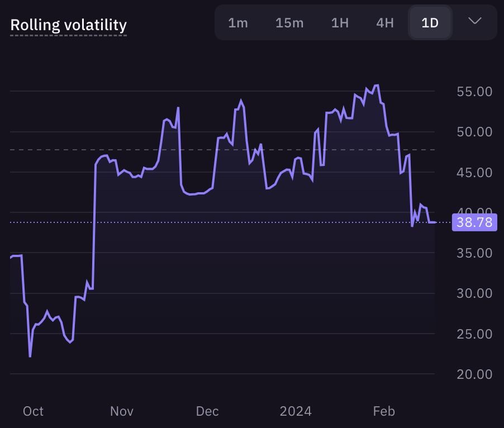Switch to the 15m timeframe
This screenshot has width=504, height=428.
pos(289,23)
